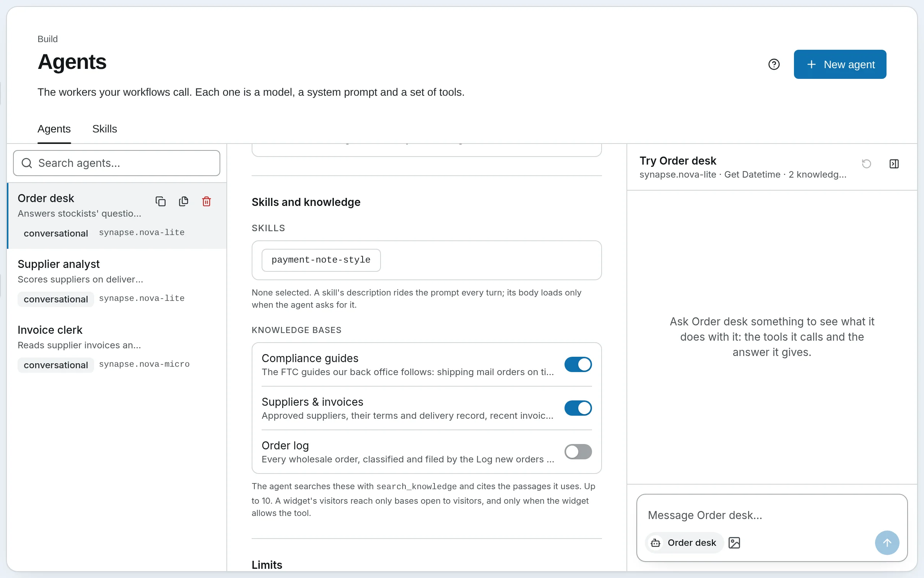Open the help question-mark icon
This screenshot has width=924, height=578.
tap(774, 64)
